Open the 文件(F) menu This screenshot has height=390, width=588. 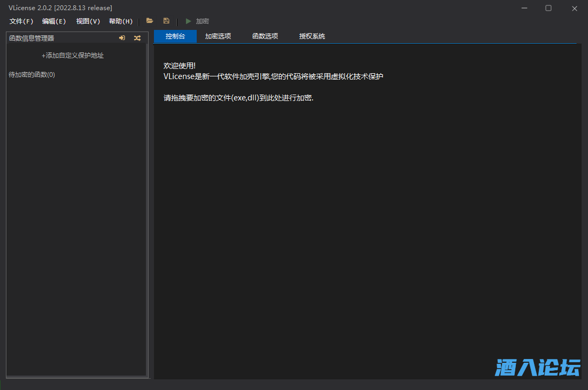point(21,21)
